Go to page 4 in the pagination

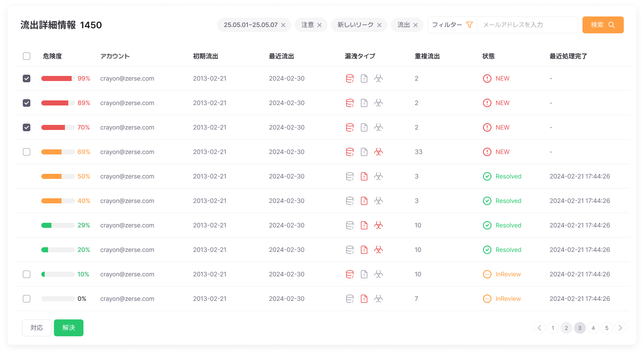tap(593, 328)
